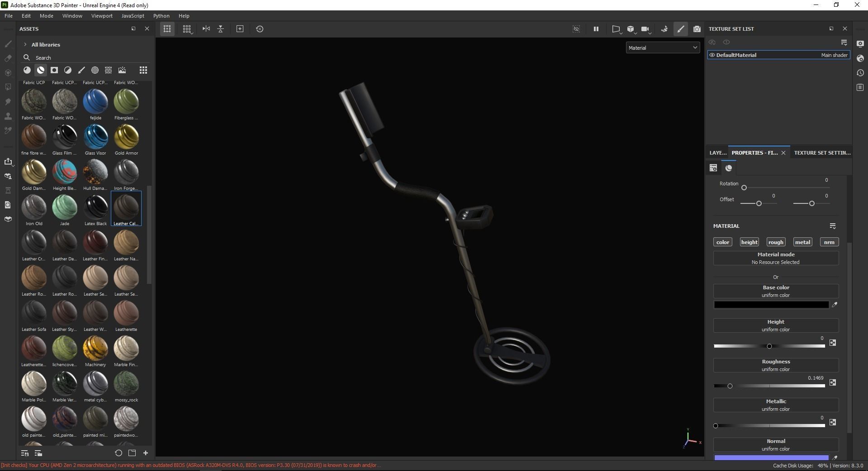Filter assets by Smart masks icon
Screen dimensions: 868x471
tap(54, 70)
